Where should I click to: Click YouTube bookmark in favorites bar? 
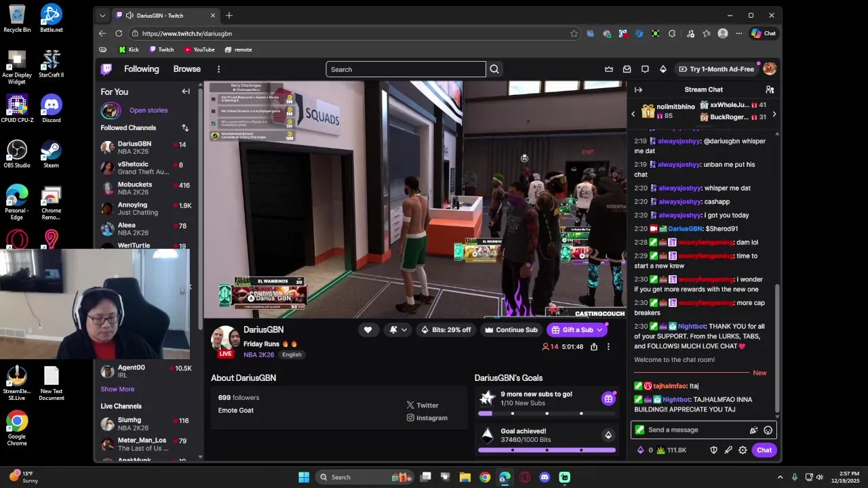coord(199,49)
